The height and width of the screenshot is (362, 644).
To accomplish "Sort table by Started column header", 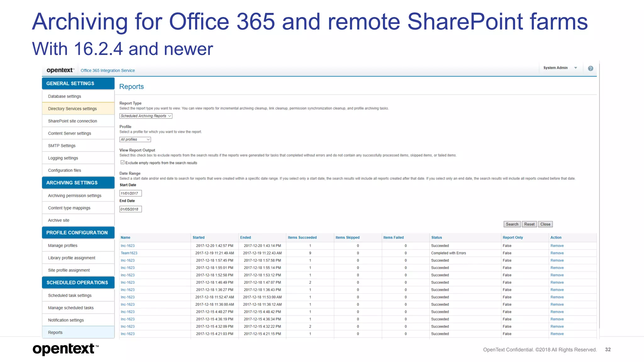I will coord(198,238).
